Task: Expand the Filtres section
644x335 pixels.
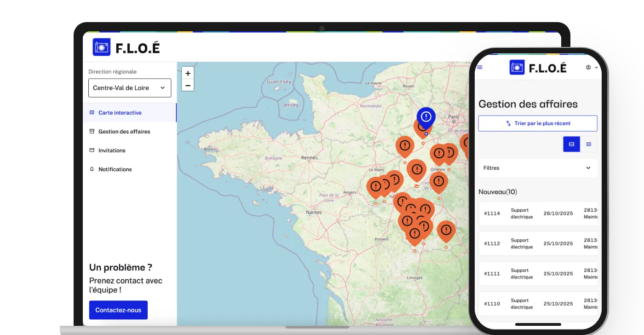Action: (x=537, y=167)
